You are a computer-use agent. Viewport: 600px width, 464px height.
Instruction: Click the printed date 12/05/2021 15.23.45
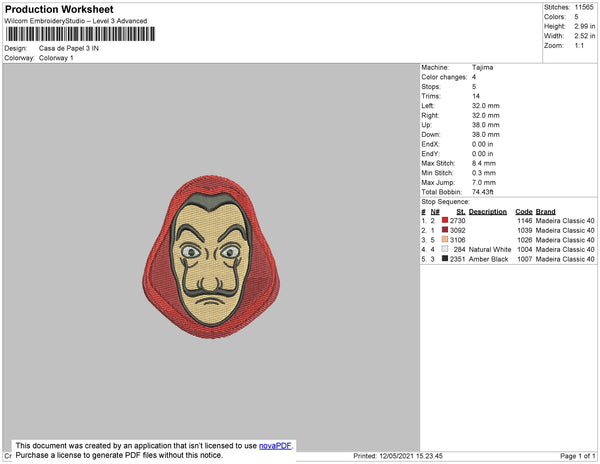pyautogui.click(x=411, y=456)
